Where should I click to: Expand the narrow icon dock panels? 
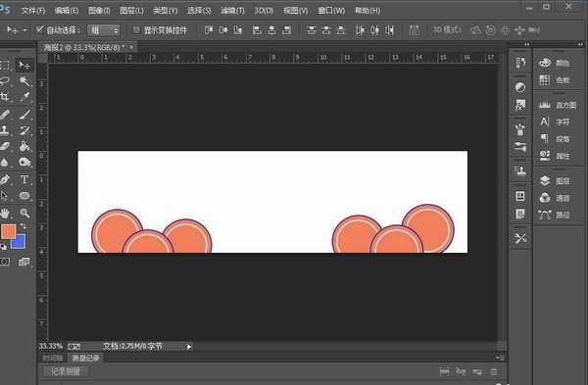coord(527,44)
